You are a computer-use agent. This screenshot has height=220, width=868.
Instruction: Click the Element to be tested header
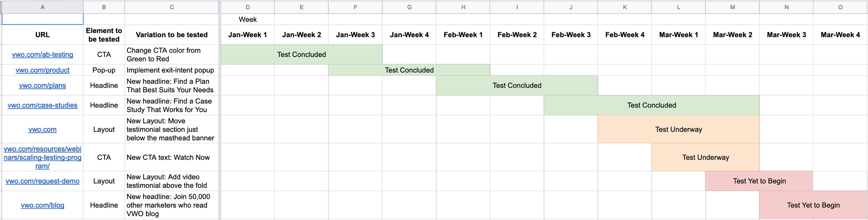pyautogui.click(x=104, y=35)
